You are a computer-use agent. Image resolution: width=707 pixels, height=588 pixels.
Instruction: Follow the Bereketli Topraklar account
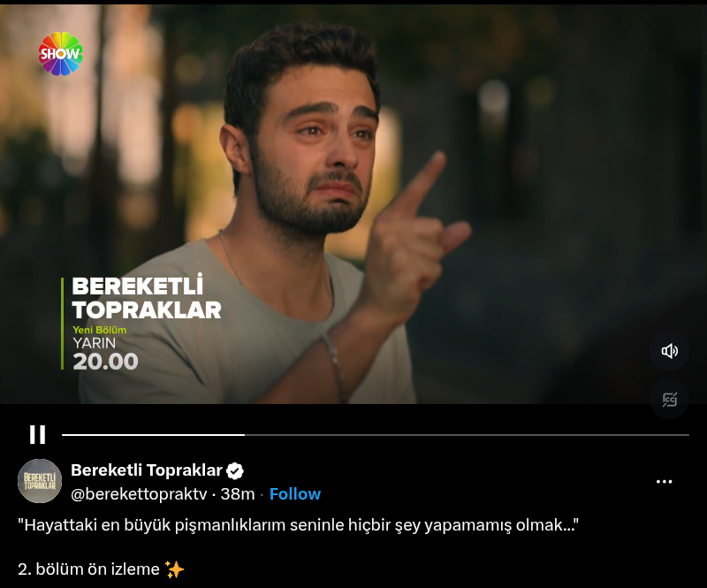click(x=295, y=493)
